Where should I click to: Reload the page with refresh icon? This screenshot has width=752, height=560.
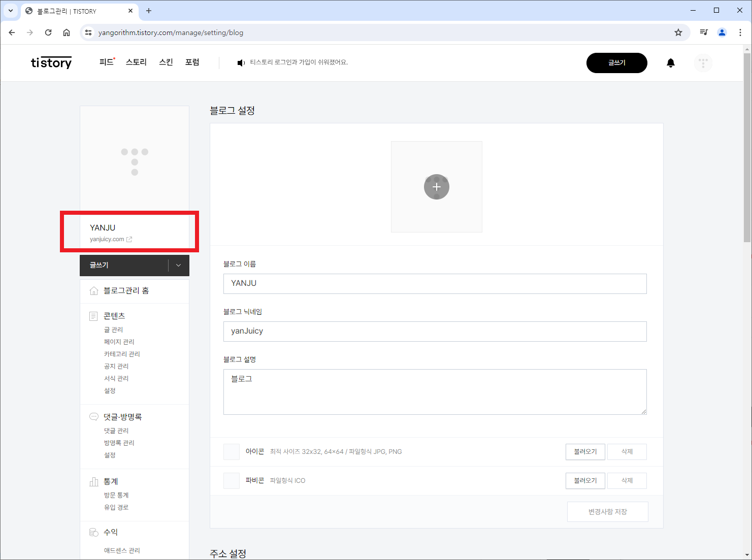pyautogui.click(x=48, y=32)
